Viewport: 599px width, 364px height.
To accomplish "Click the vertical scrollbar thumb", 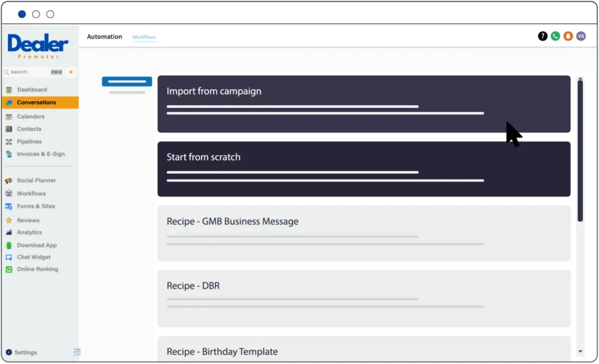I will (x=580, y=151).
